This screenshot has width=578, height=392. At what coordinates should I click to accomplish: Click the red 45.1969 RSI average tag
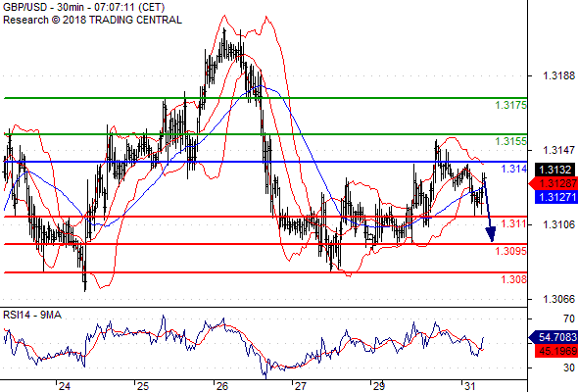tap(555, 350)
